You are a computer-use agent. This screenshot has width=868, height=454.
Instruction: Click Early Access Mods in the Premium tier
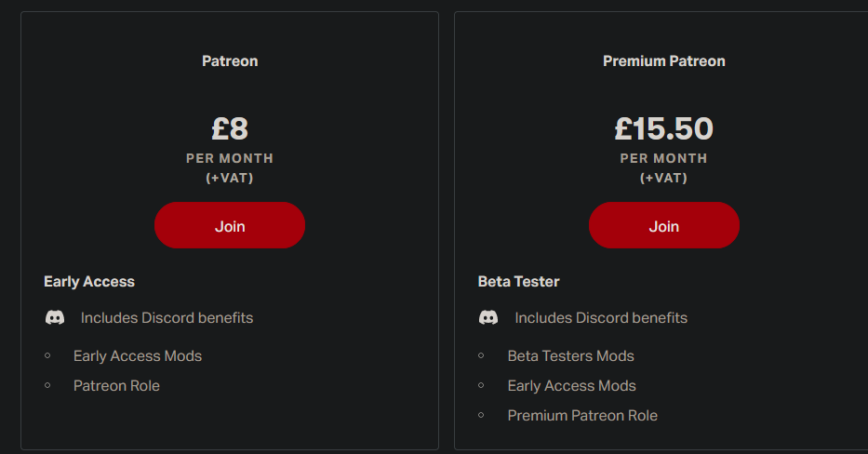pyautogui.click(x=571, y=386)
